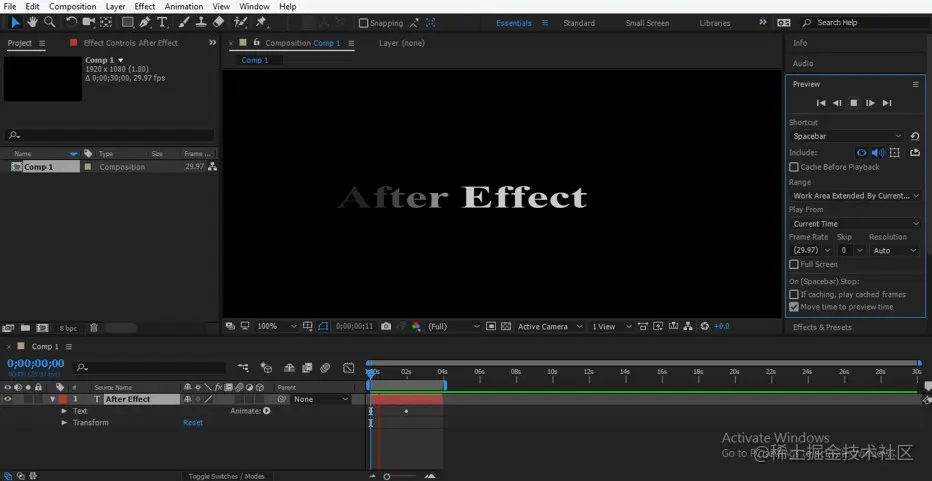Select the Pan Behind anchor point tool
The height and width of the screenshot is (481, 932).
point(106,23)
